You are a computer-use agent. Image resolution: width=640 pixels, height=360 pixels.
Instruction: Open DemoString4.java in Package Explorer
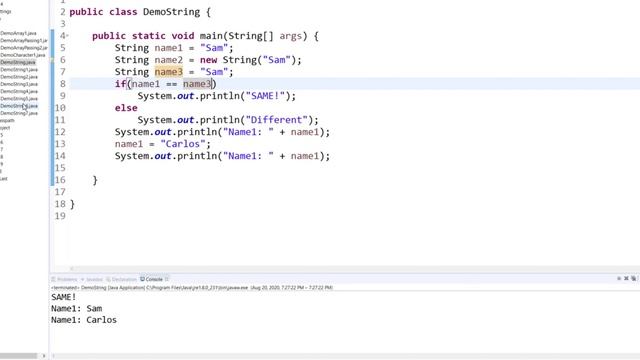19,91
